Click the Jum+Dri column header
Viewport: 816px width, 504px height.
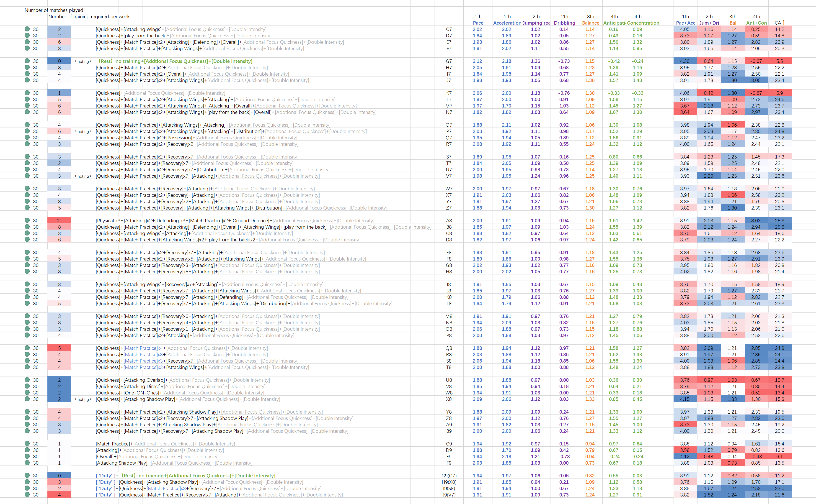click(709, 23)
